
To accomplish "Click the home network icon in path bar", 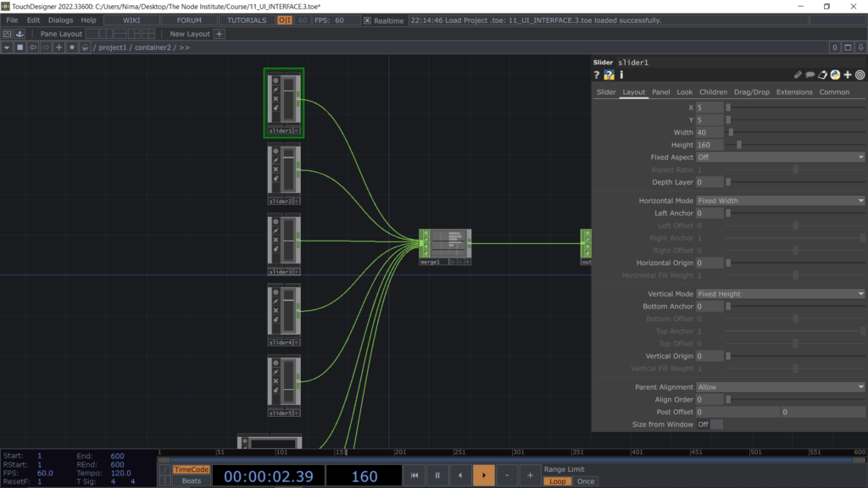I will 85,47.
